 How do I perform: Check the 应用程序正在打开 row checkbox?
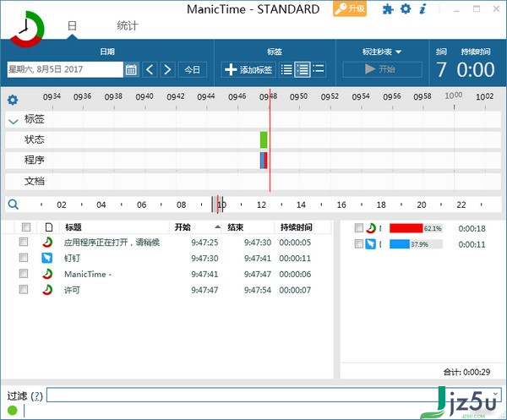(x=24, y=242)
